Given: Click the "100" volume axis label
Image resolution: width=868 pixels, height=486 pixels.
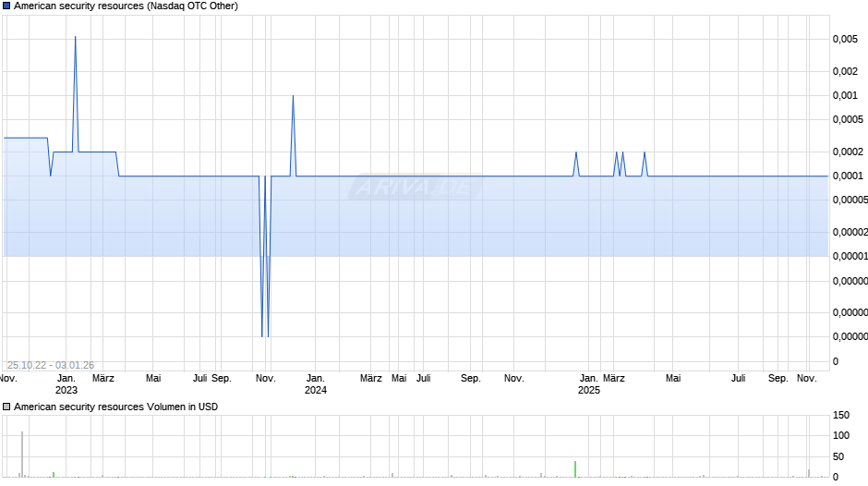Looking at the screenshot, I should [x=841, y=435].
